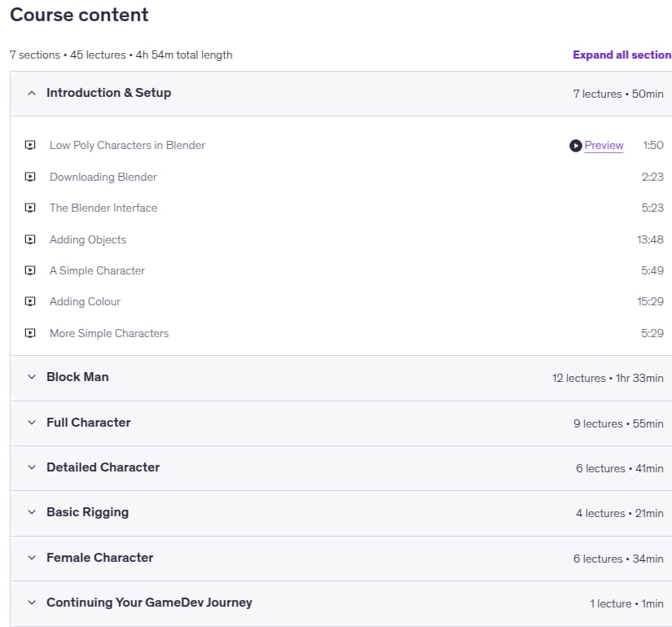Click the play circle icon beside Preview
Viewport: 672px width, 627px height.
point(576,146)
